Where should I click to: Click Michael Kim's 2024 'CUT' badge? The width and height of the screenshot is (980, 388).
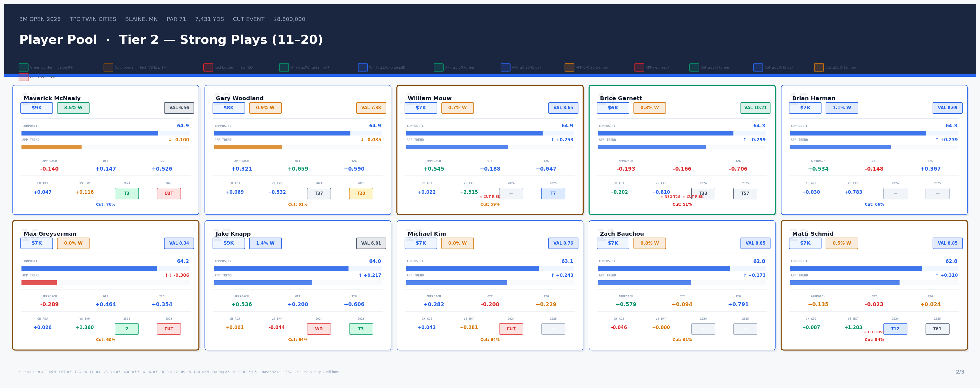(x=511, y=329)
